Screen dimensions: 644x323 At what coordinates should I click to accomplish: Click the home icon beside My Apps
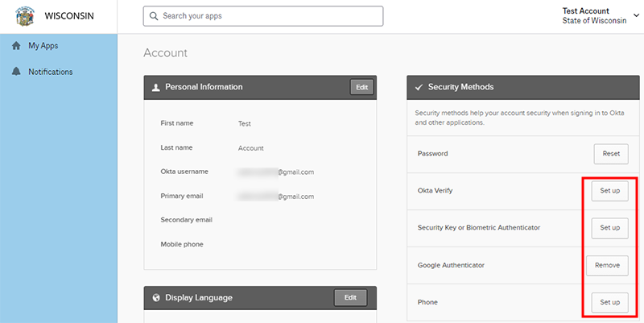tap(15, 46)
